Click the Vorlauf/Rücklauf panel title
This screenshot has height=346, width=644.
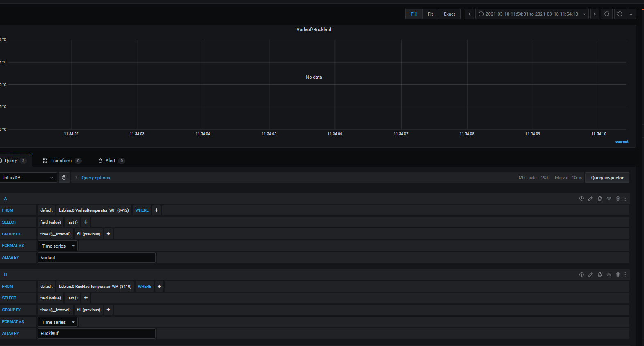click(314, 29)
